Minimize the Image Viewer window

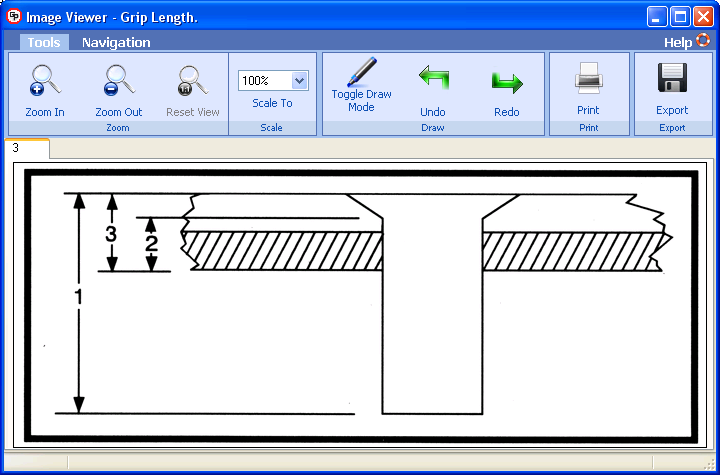coord(657,16)
